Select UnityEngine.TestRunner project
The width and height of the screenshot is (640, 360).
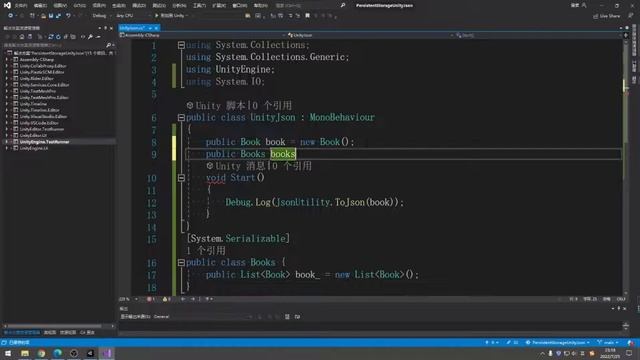coord(44,142)
